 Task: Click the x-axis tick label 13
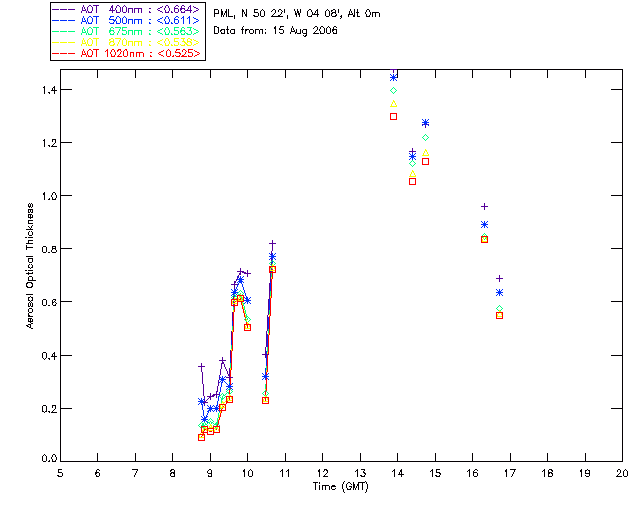click(360, 473)
